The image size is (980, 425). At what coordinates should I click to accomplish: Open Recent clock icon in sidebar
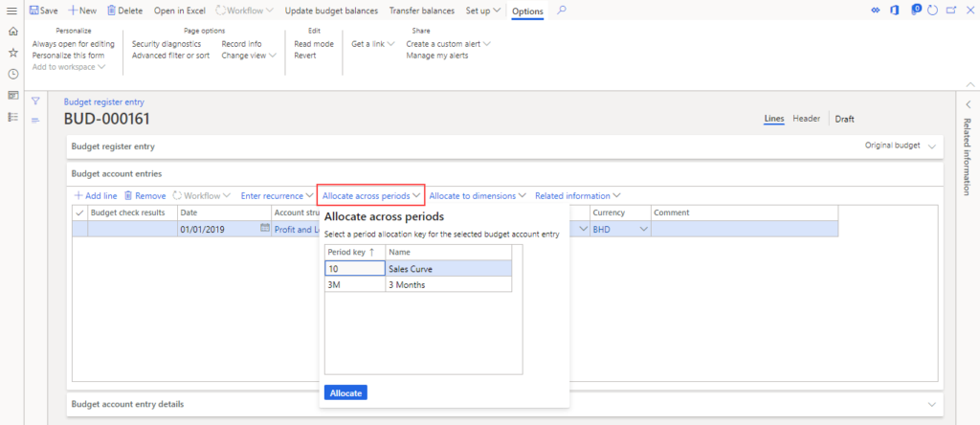coord(12,74)
